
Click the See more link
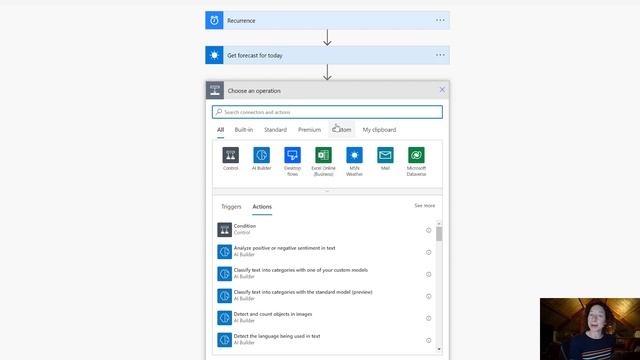(424, 206)
